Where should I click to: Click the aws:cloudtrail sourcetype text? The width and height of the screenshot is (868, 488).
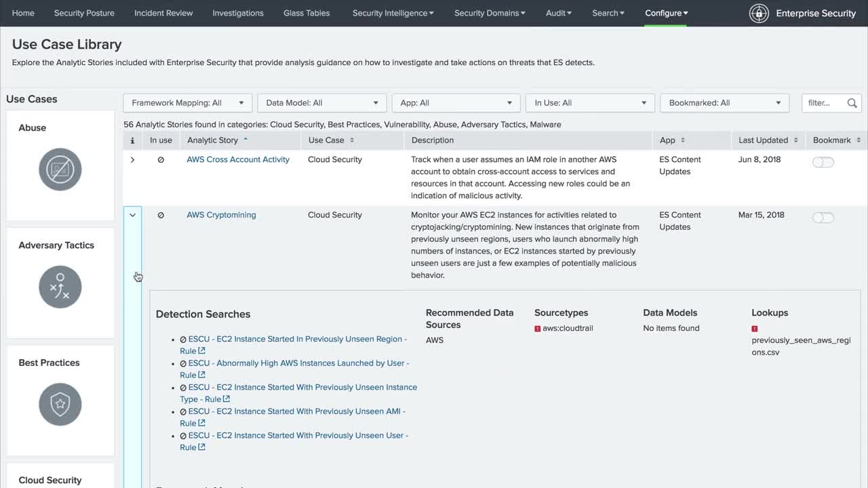(x=568, y=329)
